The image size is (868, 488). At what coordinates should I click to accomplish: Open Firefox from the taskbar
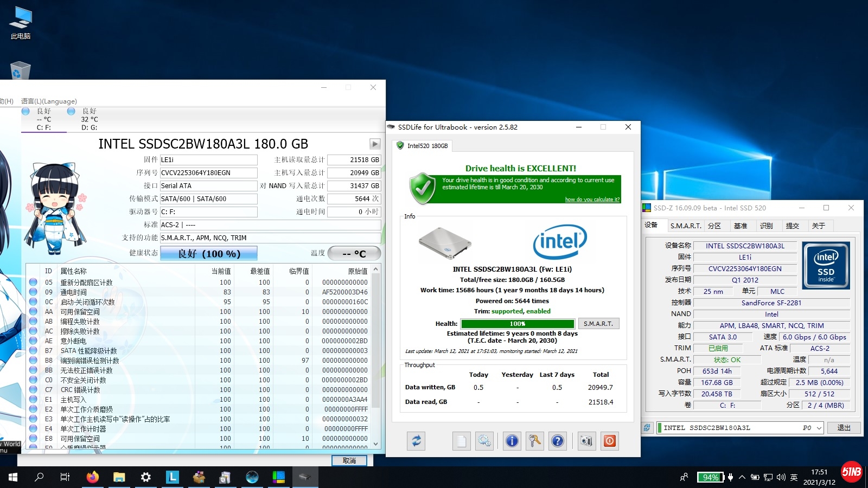point(93,477)
